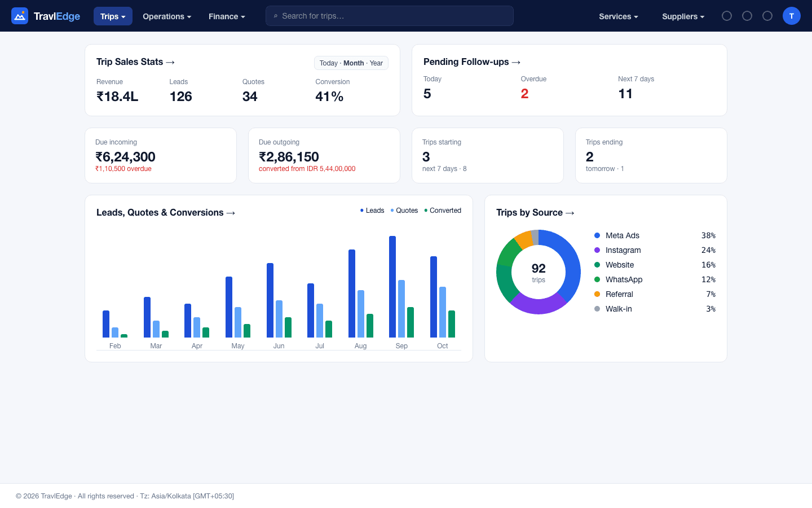Focus the Search for trips field
Viewport: 812px width, 508px height.
[390, 16]
